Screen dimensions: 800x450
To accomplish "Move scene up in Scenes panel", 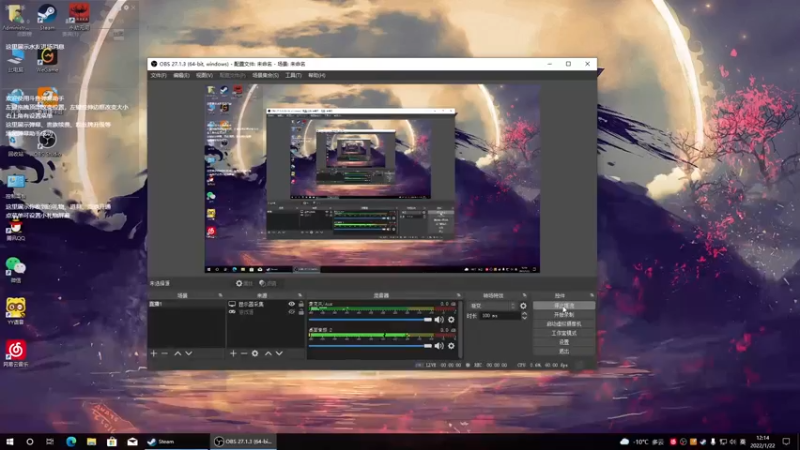I will pyautogui.click(x=178, y=353).
